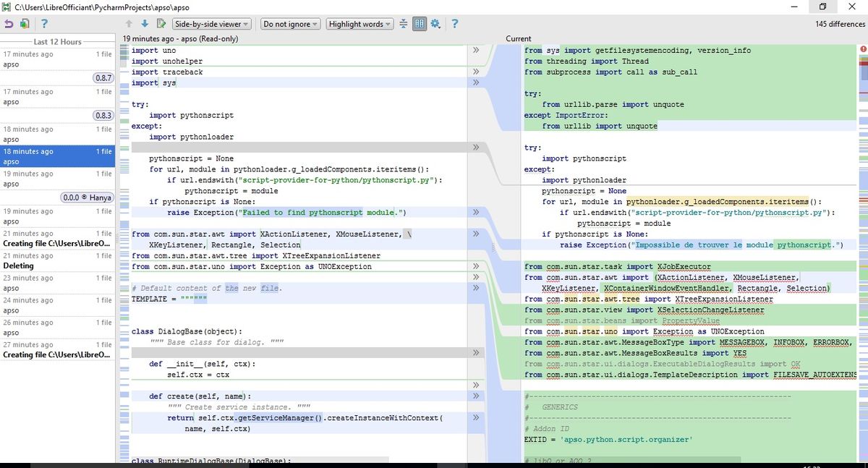Click 'EXTID' line in the Current pane

click(608, 440)
